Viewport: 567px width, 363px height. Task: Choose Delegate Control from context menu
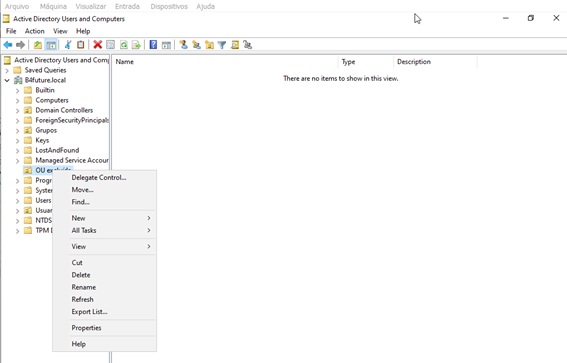(x=105, y=178)
